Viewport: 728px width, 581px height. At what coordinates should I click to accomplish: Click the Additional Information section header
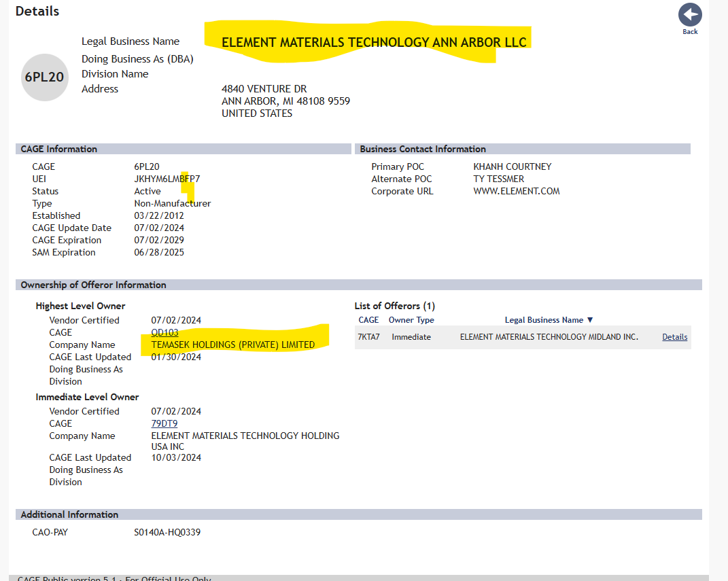click(x=359, y=514)
